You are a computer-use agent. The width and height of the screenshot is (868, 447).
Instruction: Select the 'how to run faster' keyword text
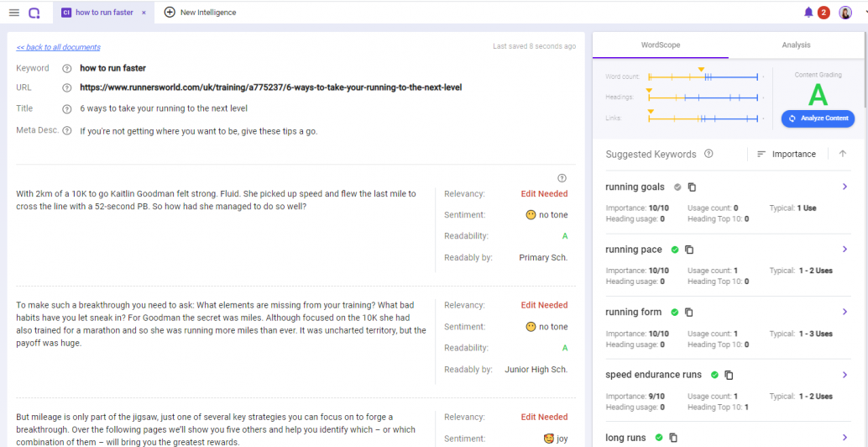point(113,69)
